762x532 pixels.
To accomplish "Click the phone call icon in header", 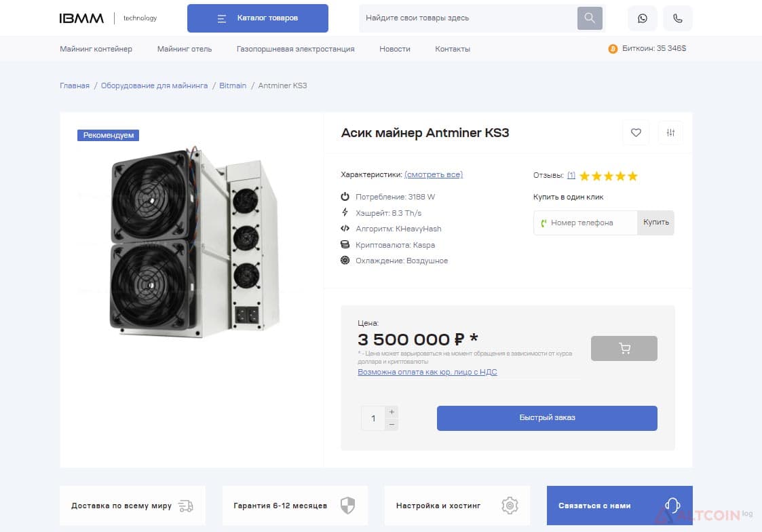I will [677, 18].
